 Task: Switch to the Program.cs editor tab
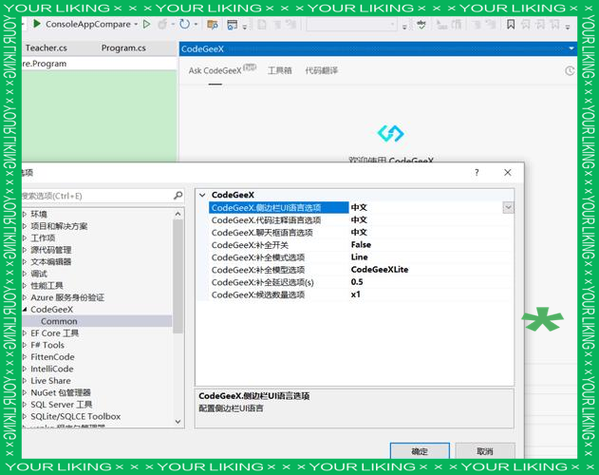point(123,48)
